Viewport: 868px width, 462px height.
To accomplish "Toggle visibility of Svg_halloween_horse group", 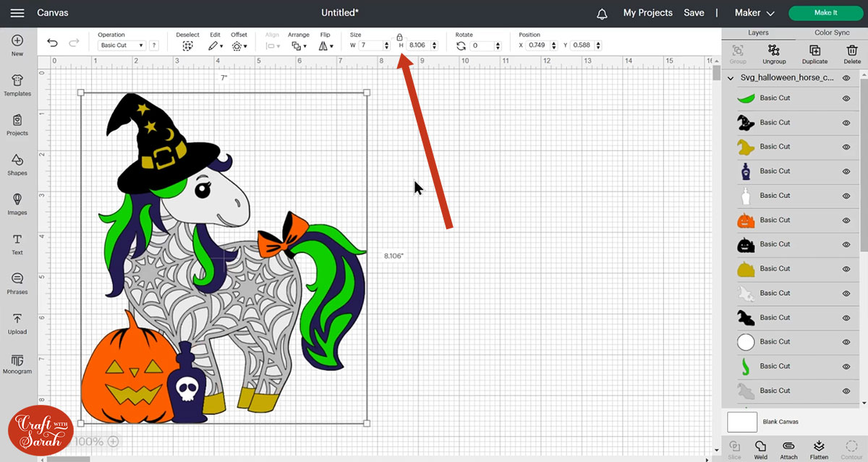I will tap(846, 77).
